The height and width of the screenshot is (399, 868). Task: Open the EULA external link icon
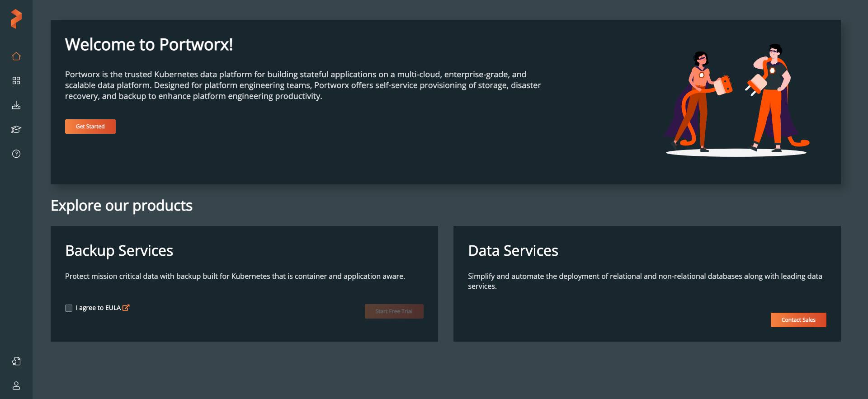pos(126,308)
